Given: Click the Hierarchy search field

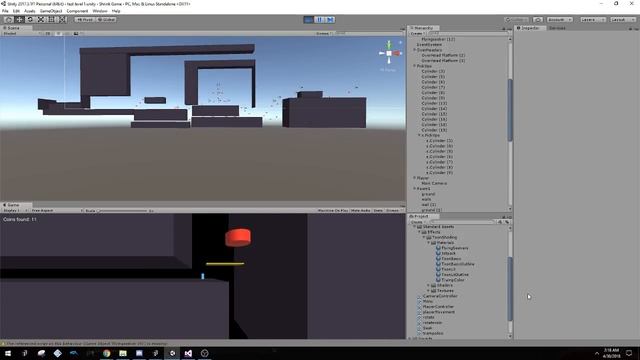Looking at the screenshot, I should click(x=467, y=33).
